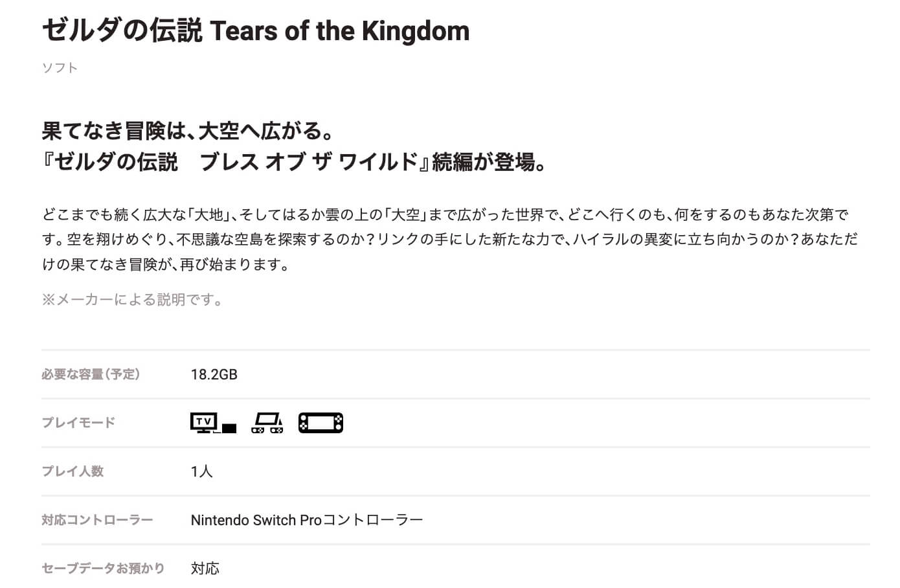Click the game description paragraph
The width and height of the screenshot is (900, 588).
[x=450, y=239]
